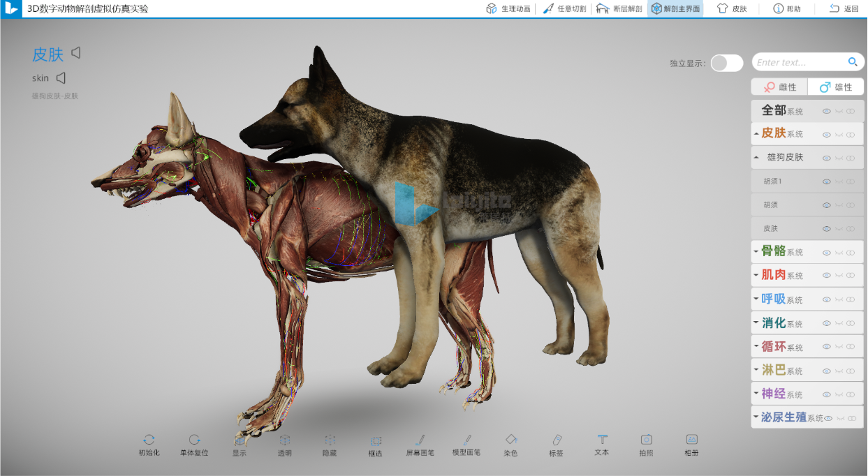Open the 标签 label tool
Screen dimensions: 868x476
tap(557, 440)
